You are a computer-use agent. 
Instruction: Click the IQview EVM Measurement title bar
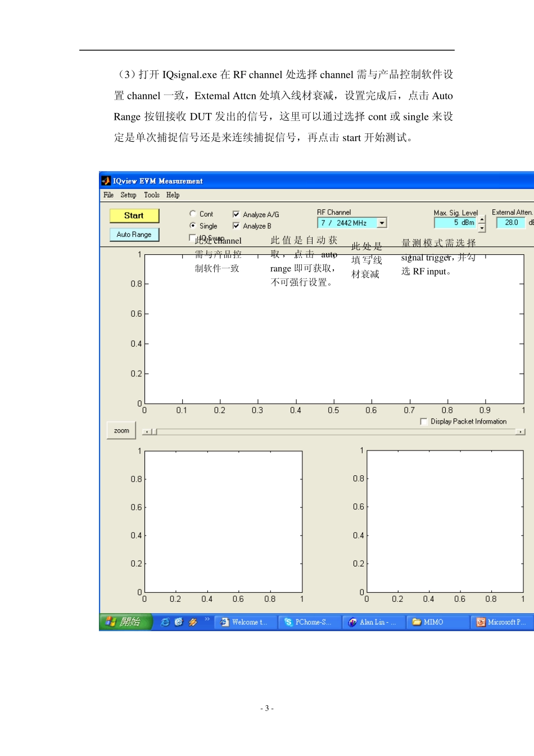[x=316, y=181]
